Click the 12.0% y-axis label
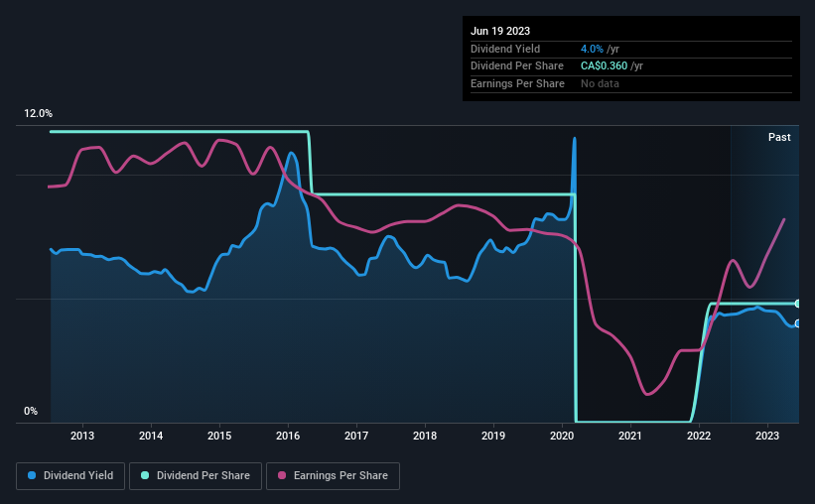815x504 pixels. click(x=38, y=114)
